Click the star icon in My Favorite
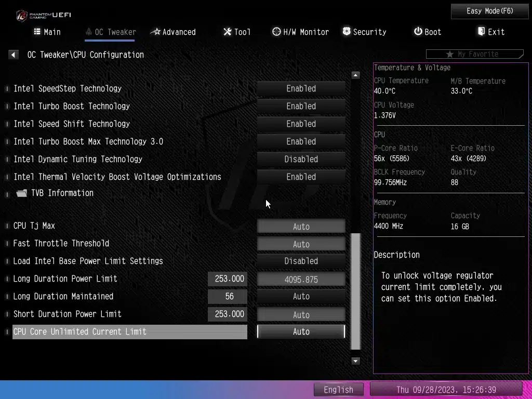This screenshot has width=532, height=399. [450, 54]
